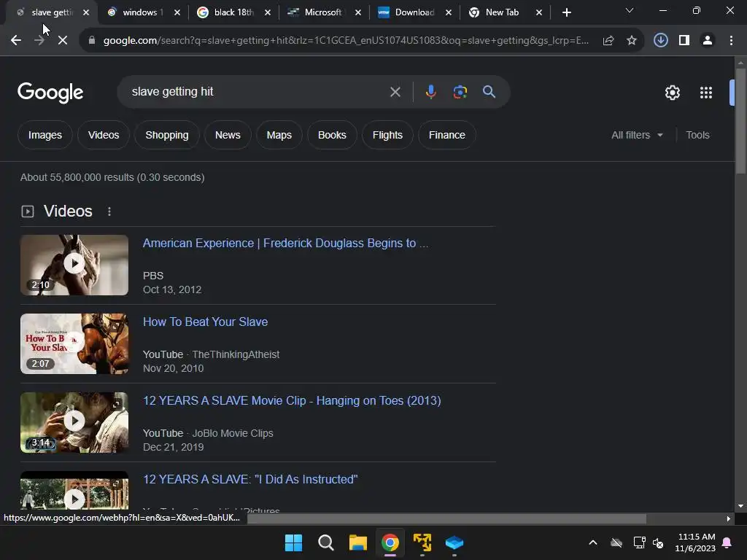Close the 'windows' tab

coord(177,12)
